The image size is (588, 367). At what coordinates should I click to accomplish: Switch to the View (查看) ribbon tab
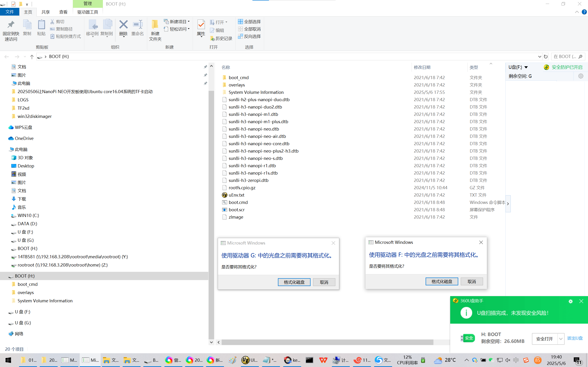(63, 12)
